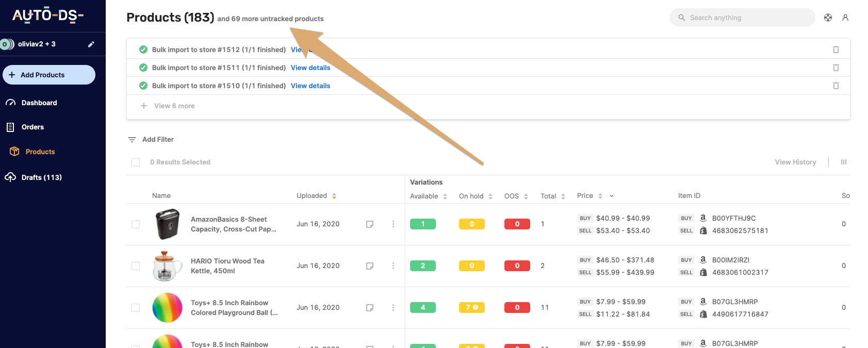The image size is (868, 348).
Task: Select Products in the sidebar
Action: (40, 152)
